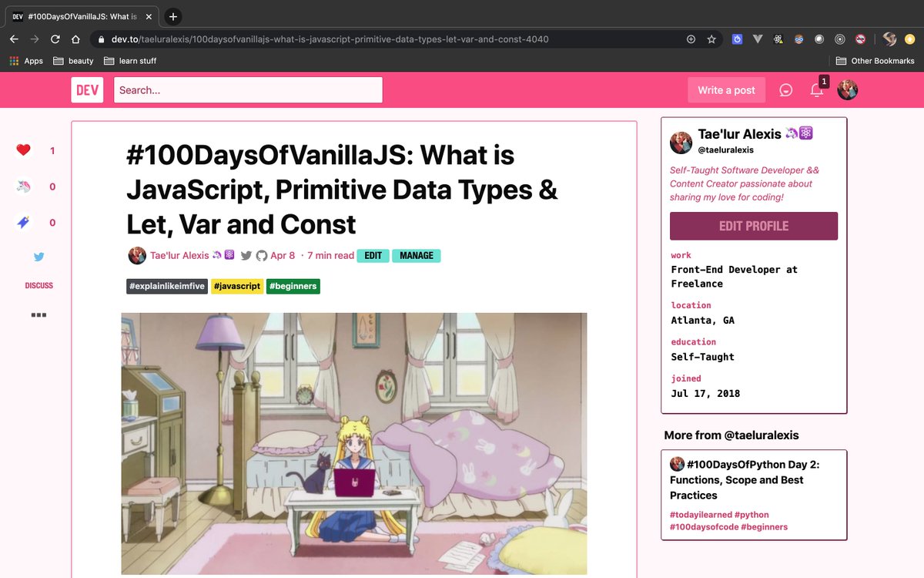Image resolution: width=924 pixels, height=578 pixels.
Task: Expand the learn stuff bookmarks folder
Action: pyautogui.click(x=130, y=61)
